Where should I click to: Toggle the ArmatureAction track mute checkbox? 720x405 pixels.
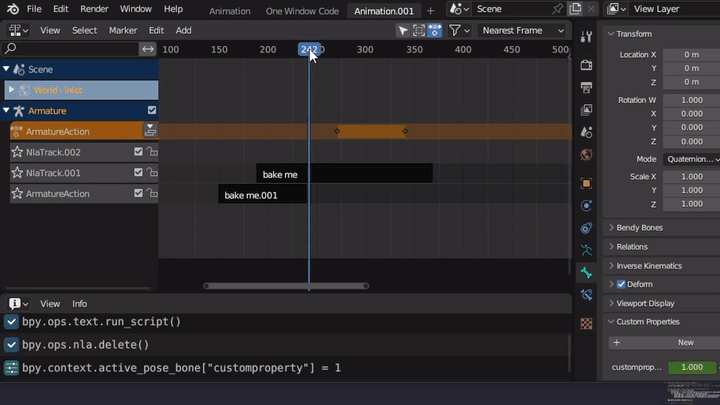click(138, 193)
